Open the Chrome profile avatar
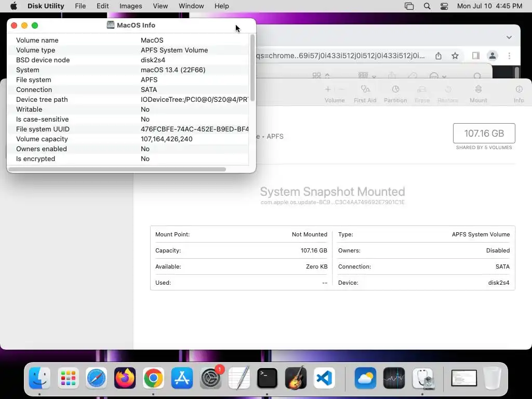 (493, 56)
